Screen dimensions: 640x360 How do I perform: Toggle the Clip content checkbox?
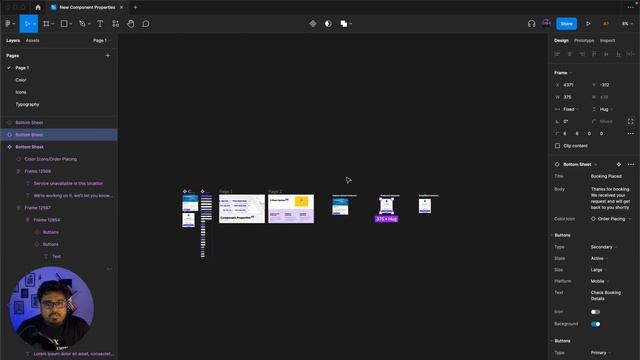[x=558, y=146]
